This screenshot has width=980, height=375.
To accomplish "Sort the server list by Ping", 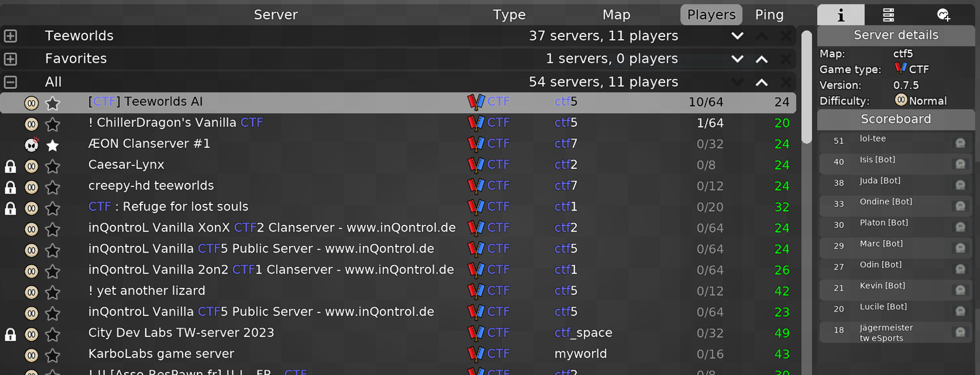I will coord(769,15).
